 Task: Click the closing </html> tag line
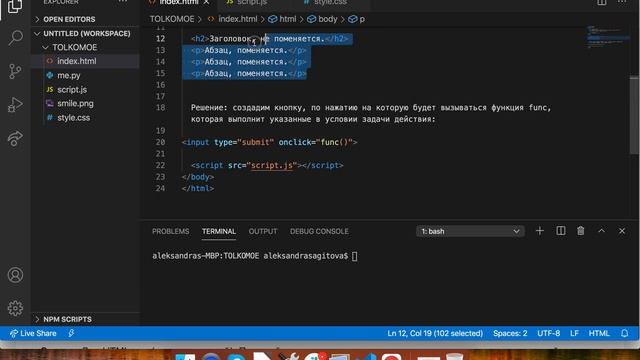coord(198,188)
